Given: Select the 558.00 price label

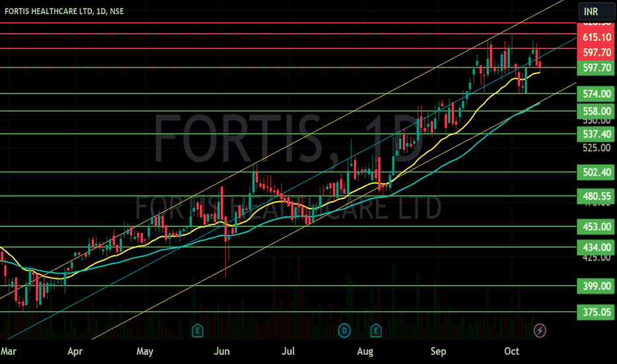Looking at the screenshot, I should pos(596,111).
